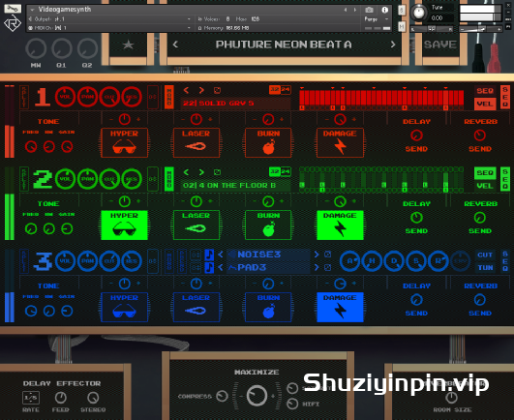Select previous pattern for layer 2

click(186, 172)
